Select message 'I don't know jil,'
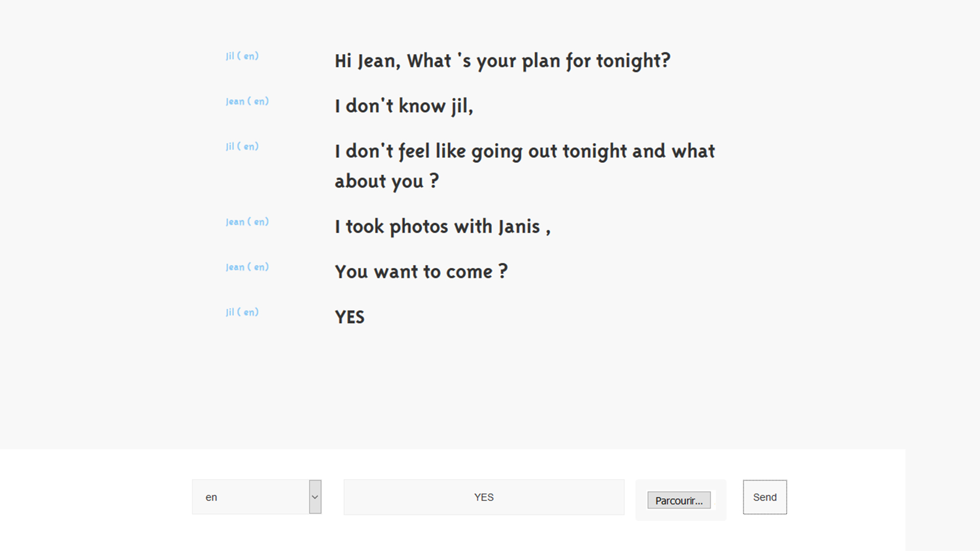 click(404, 106)
